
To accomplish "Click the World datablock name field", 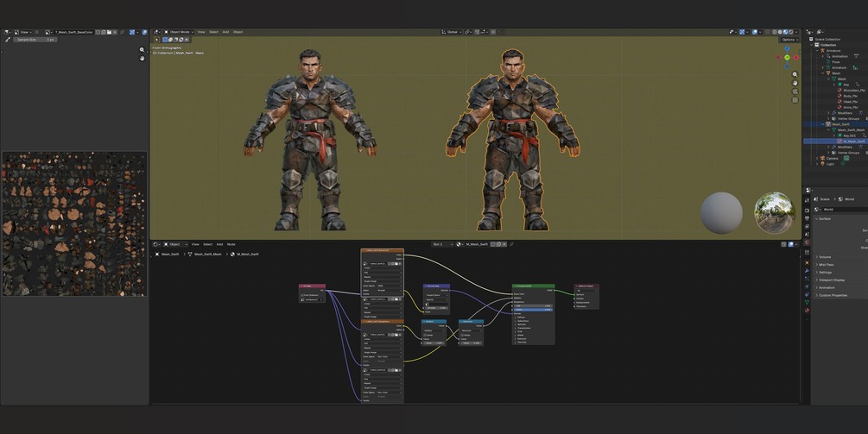I will pyautogui.click(x=846, y=210).
